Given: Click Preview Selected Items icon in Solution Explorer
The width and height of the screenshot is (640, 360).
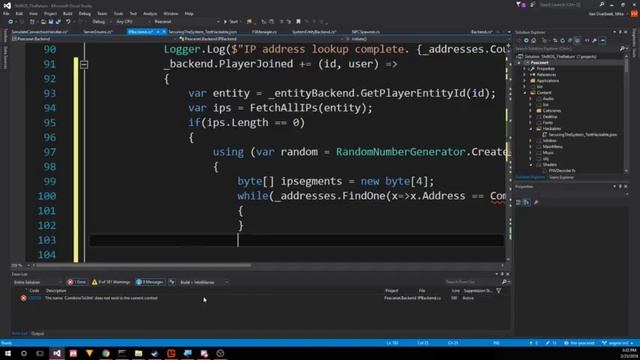Looking at the screenshot, I should tap(602, 40).
